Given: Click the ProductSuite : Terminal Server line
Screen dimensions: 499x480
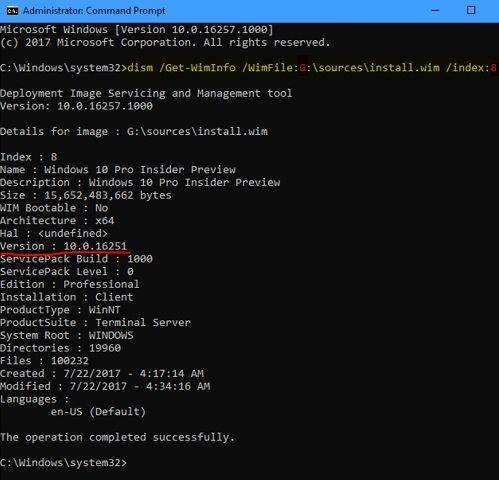Looking at the screenshot, I should click(95, 323).
